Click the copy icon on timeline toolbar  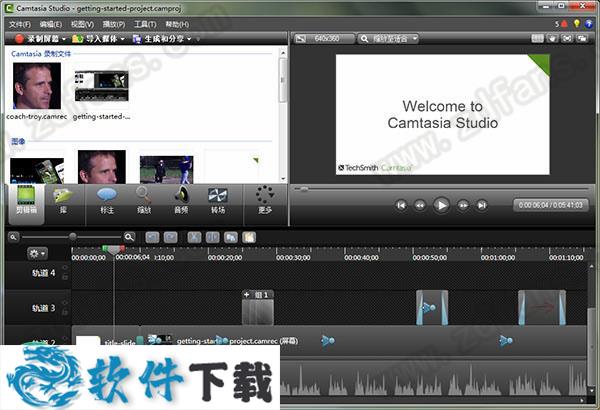(x=231, y=237)
